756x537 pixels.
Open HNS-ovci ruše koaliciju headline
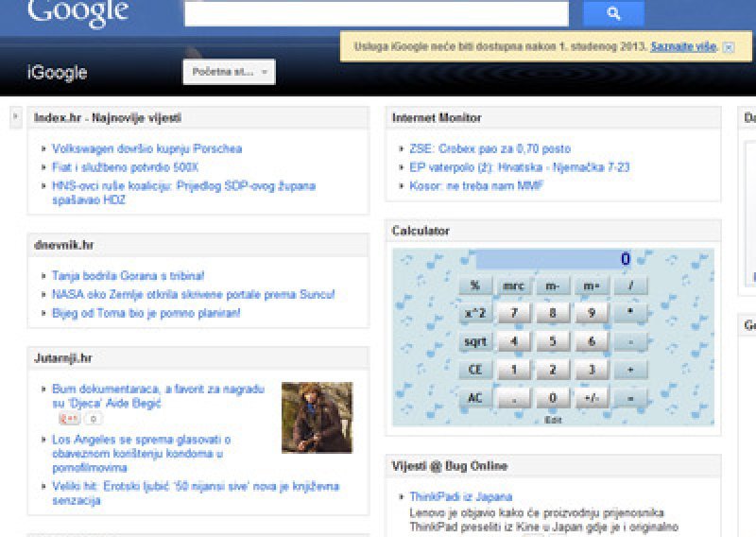coord(183,193)
